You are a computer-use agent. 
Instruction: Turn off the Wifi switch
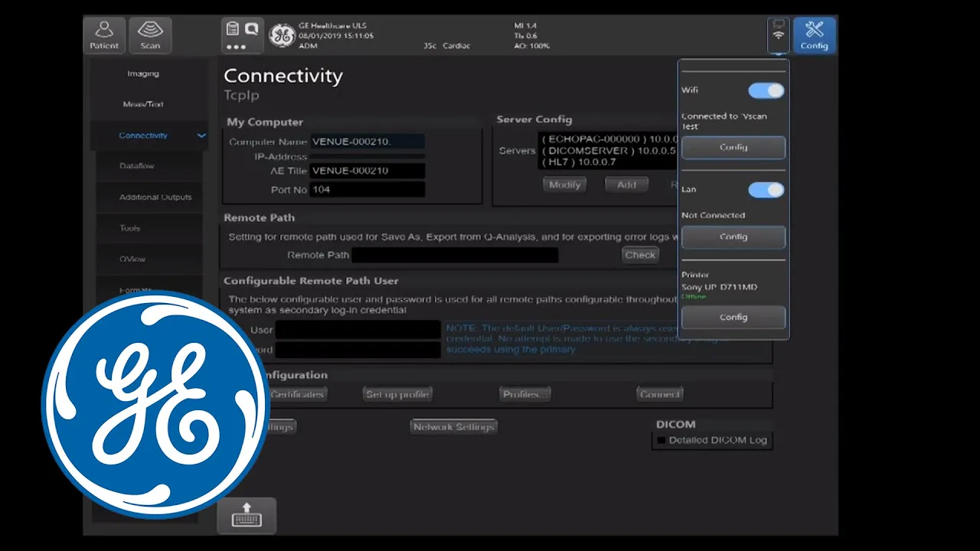pos(766,90)
